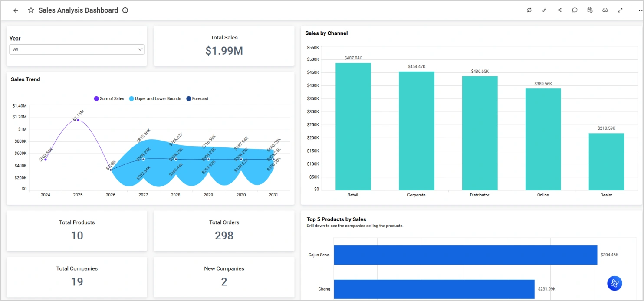Click the $218.59K label above Dealer
The height and width of the screenshot is (301, 644).
[606, 128]
